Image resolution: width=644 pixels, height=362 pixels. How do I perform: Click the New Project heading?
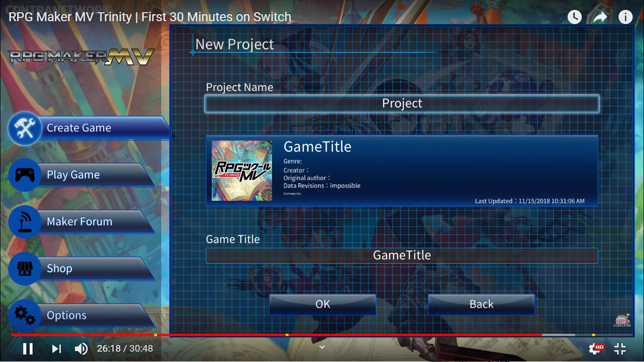point(234,44)
